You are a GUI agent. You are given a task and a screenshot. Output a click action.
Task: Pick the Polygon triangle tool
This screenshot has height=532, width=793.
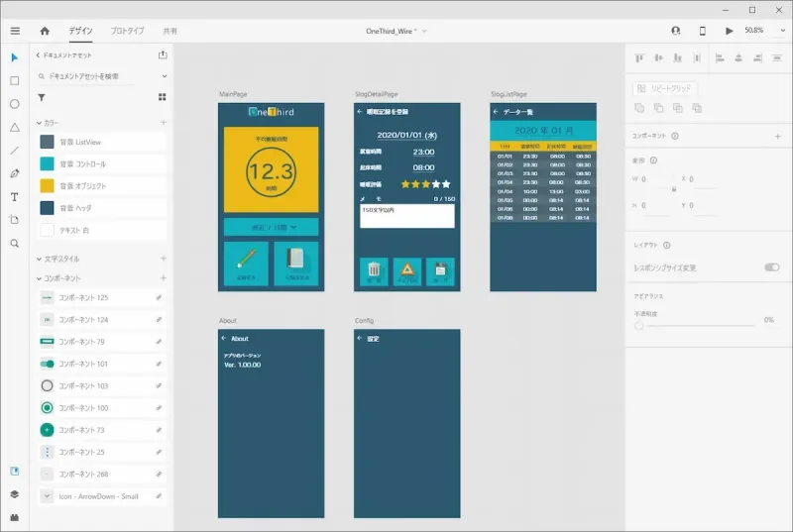coord(15,128)
